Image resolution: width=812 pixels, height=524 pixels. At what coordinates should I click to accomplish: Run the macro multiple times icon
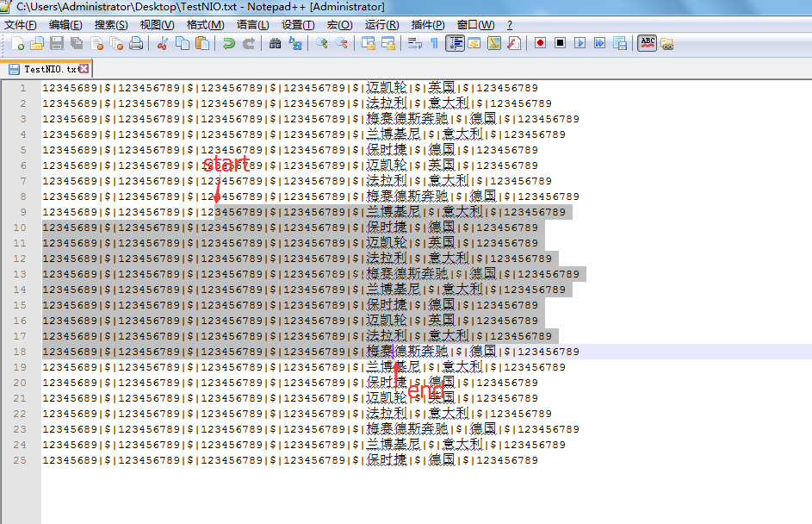pos(599,43)
